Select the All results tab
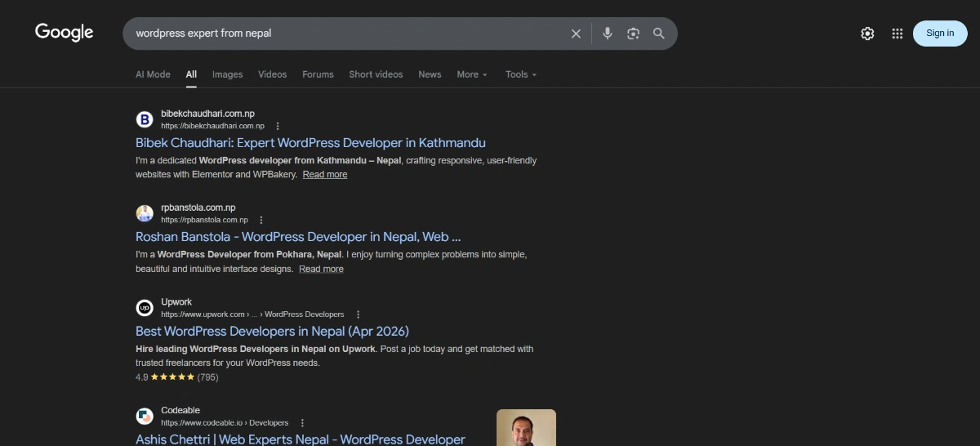 tap(191, 74)
